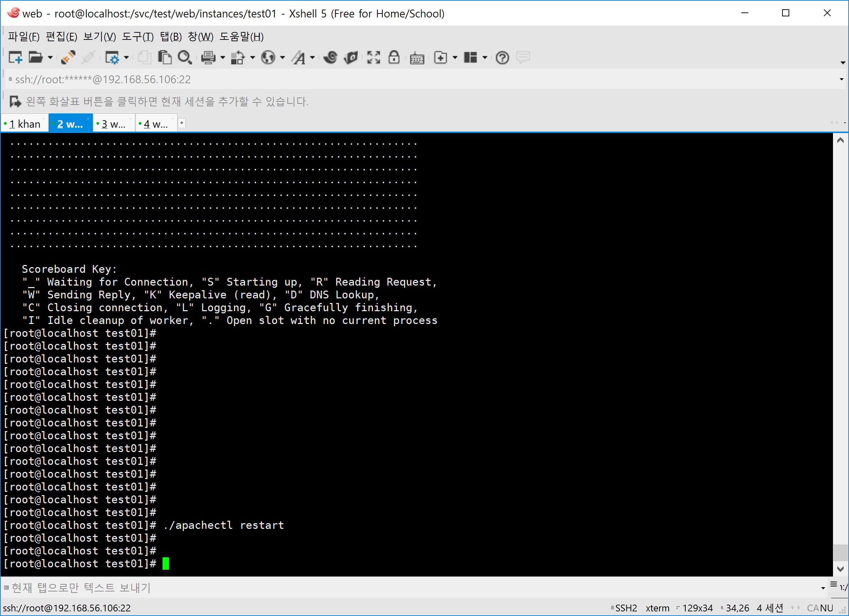Click the Xftp file transfer icon
Screen dimensions: 849x616
351,58
